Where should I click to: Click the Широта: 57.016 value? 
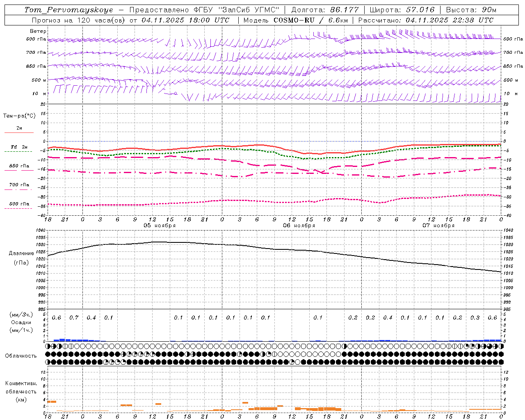pyautogui.click(x=402, y=10)
